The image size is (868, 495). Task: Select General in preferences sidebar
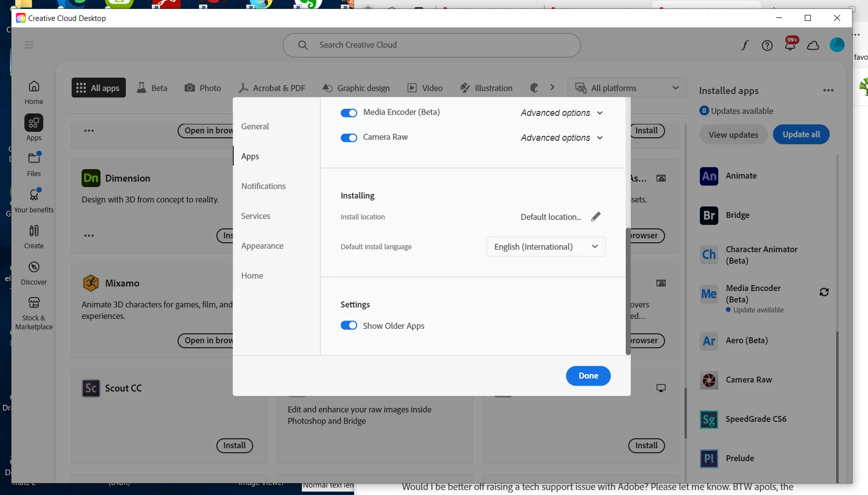click(255, 126)
